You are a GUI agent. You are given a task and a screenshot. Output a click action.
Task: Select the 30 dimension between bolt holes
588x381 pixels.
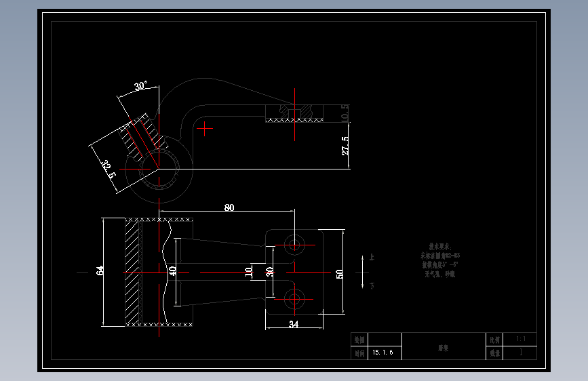coord(269,272)
